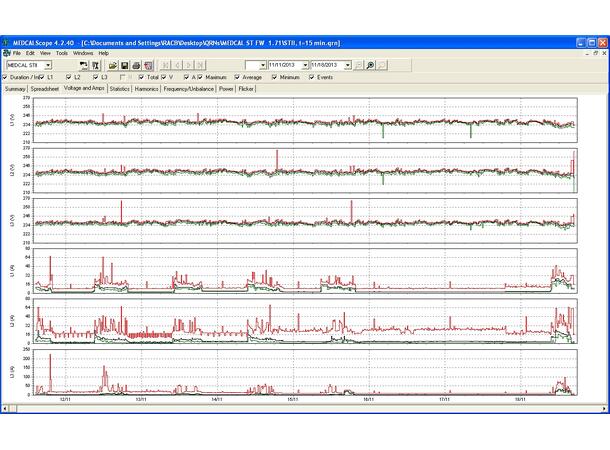Screen dimensions: 610x450
Task: Switch to the Harmonics tab
Action: pyautogui.click(x=147, y=89)
